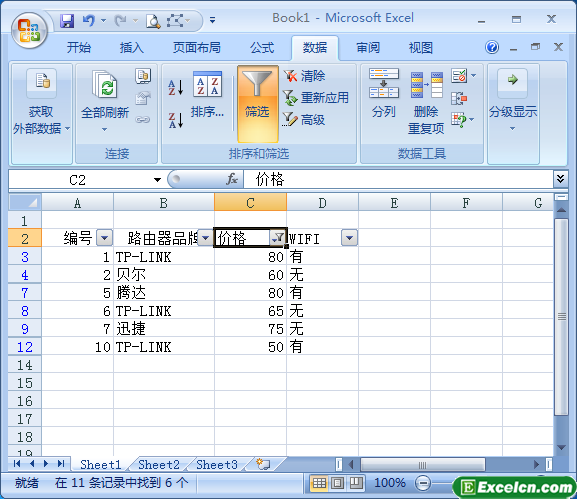Screen dimensions: 577x499
Task: Minimize the ribbon window with inner dash
Action: 514,48
